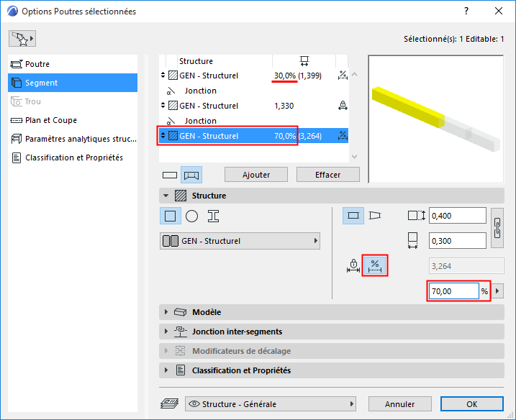Open Classification et Propriétés sidebar page

click(73, 158)
